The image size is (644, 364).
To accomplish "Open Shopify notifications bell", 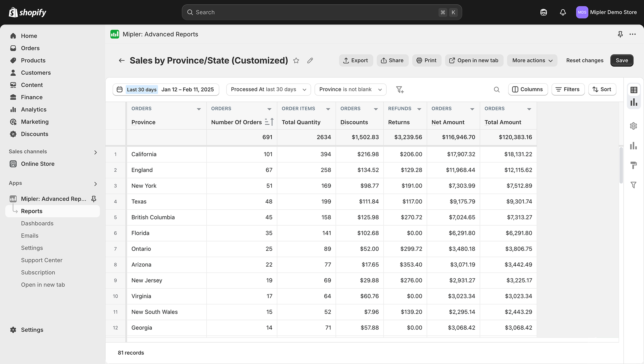I will pos(563,12).
